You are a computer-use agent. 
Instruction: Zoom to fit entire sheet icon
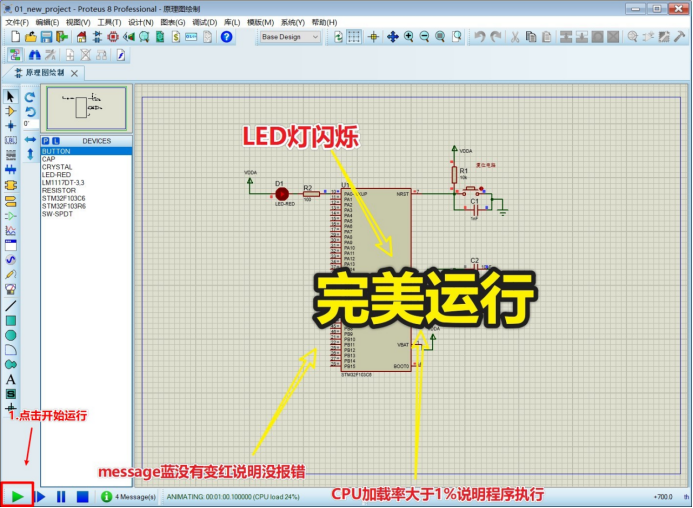(x=440, y=37)
